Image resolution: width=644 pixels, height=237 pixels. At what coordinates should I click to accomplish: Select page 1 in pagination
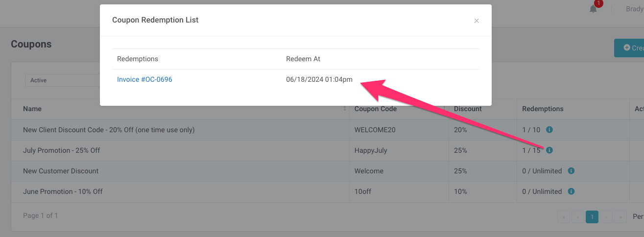(592, 217)
